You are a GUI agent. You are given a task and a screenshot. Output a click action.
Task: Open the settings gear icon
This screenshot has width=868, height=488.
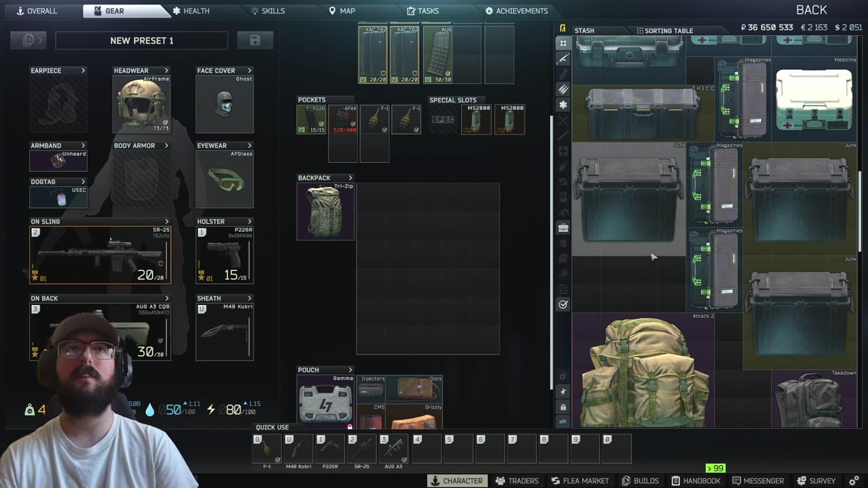pyautogui.click(x=854, y=481)
